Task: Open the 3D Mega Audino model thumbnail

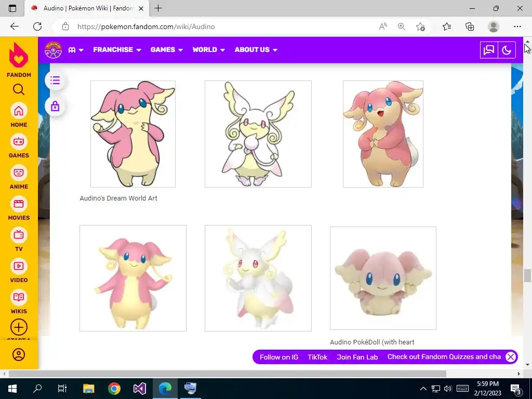Action: (x=258, y=278)
